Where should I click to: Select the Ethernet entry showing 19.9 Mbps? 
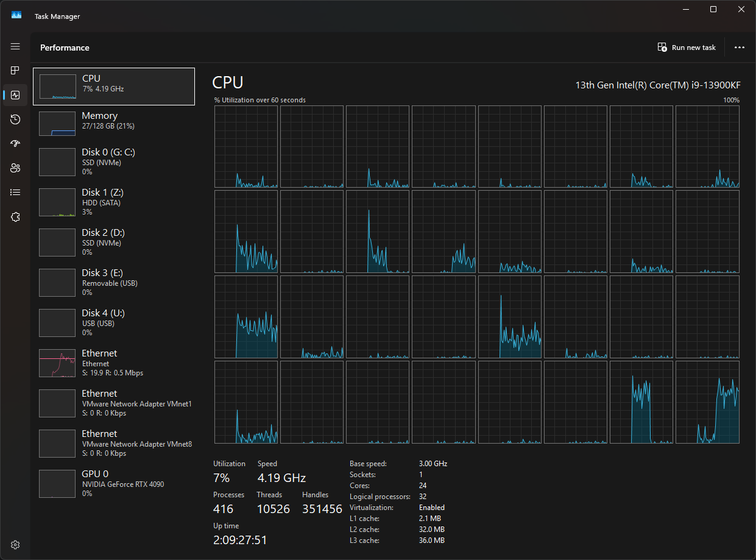114,363
